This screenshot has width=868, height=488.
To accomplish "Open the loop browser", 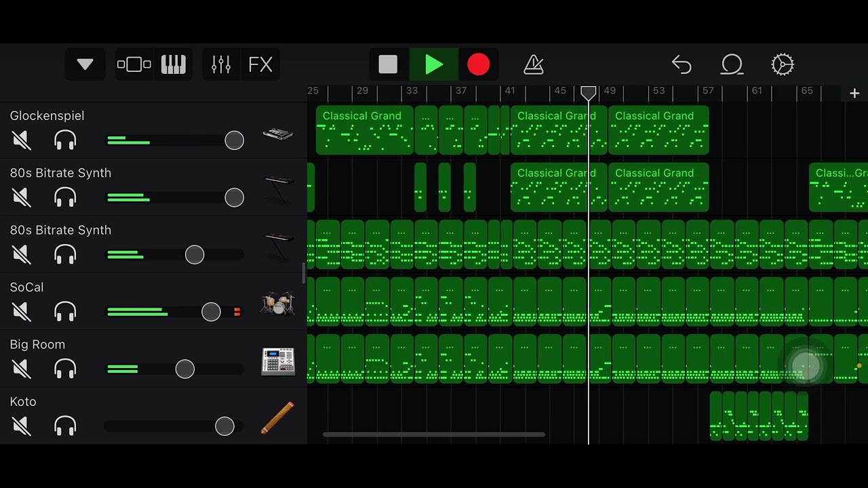I will pyautogui.click(x=732, y=64).
